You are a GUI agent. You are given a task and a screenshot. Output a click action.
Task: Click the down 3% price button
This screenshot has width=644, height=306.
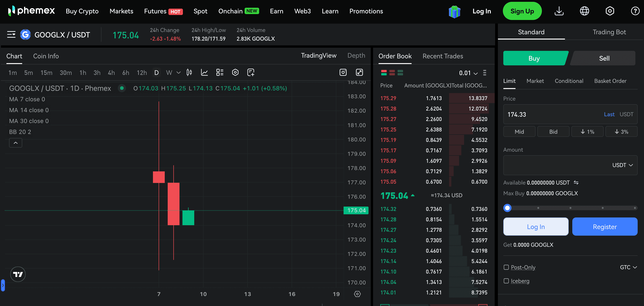tap(621, 132)
